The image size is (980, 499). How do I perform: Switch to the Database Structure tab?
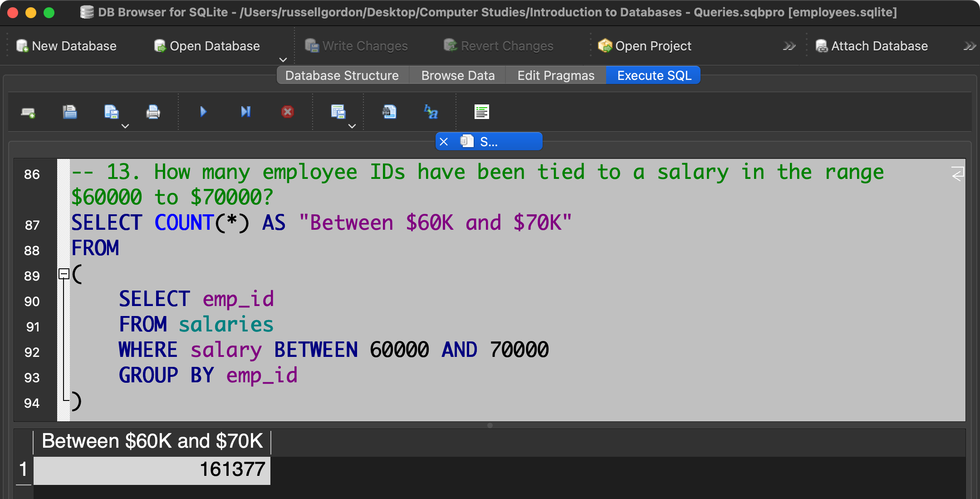click(x=342, y=75)
